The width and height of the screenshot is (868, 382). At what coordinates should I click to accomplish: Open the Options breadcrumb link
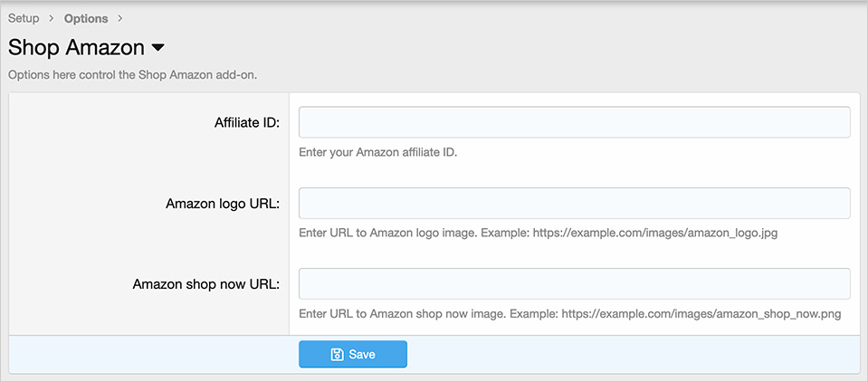pos(86,18)
